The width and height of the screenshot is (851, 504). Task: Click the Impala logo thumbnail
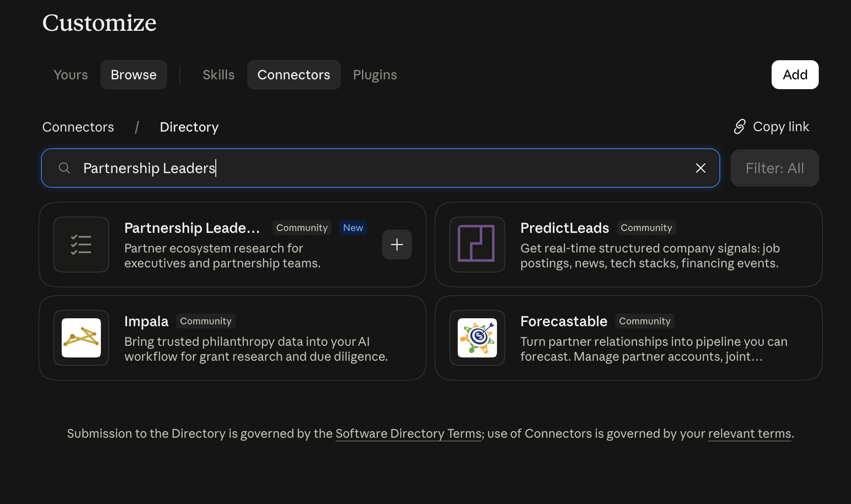tap(81, 338)
